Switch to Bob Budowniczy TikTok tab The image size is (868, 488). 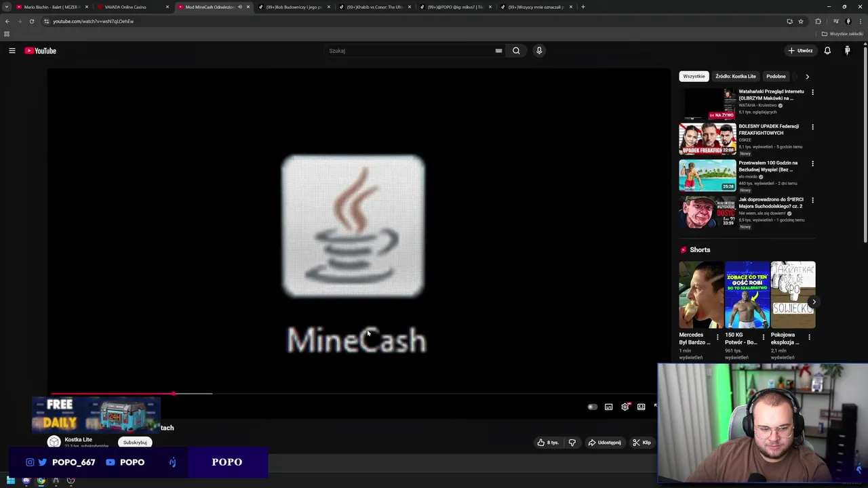[294, 7]
